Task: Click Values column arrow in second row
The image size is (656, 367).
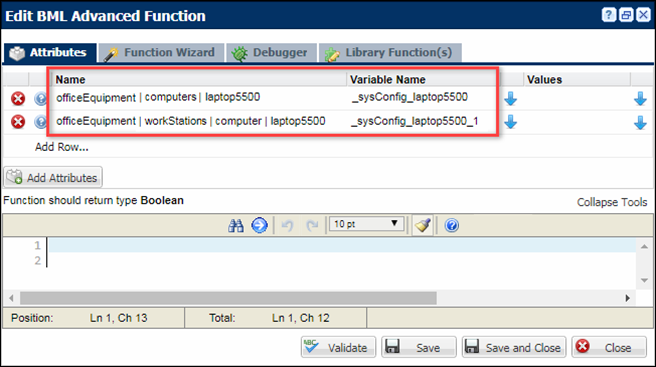Action: point(640,122)
